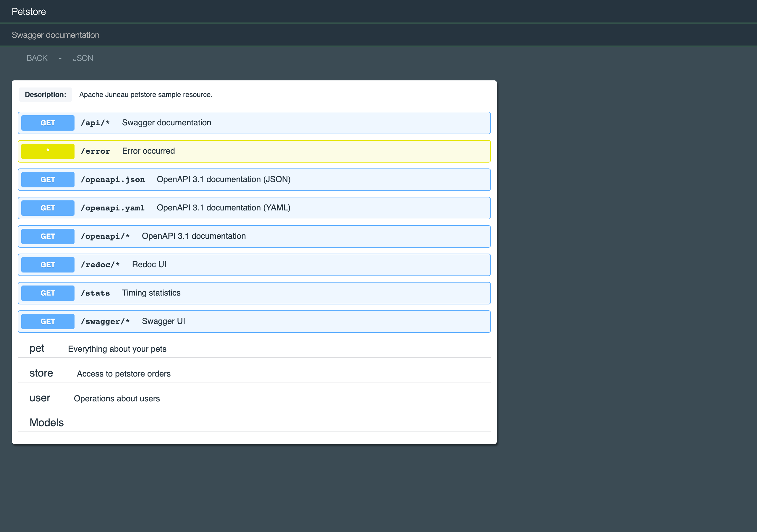This screenshot has height=532, width=757.
Task: Click the Swagger documentation subtitle
Action: click(x=55, y=35)
